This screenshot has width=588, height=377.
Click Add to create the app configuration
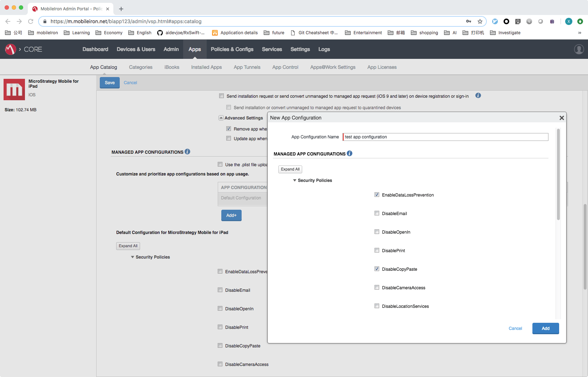click(546, 328)
